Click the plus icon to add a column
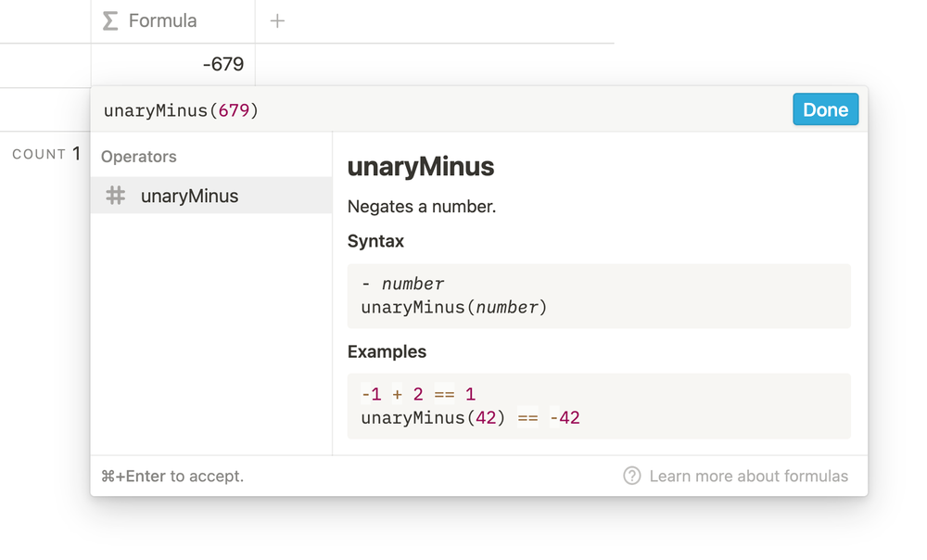927x560 pixels. tap(277, 20)
